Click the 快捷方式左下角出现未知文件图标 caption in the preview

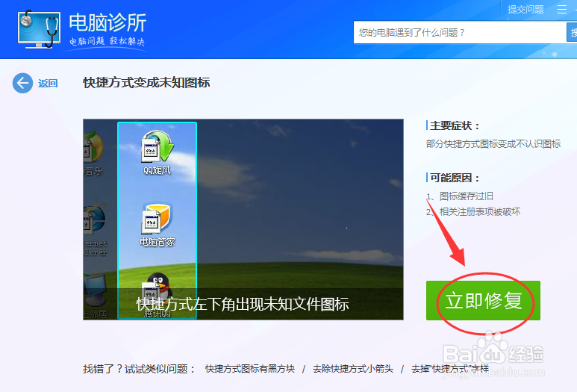pos(243,304)
